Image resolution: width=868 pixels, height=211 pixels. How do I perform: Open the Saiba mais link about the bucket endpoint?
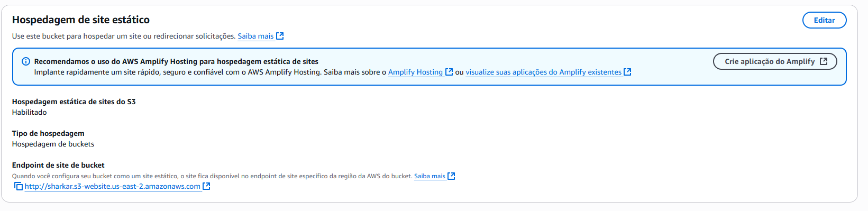tap(430, 176)
